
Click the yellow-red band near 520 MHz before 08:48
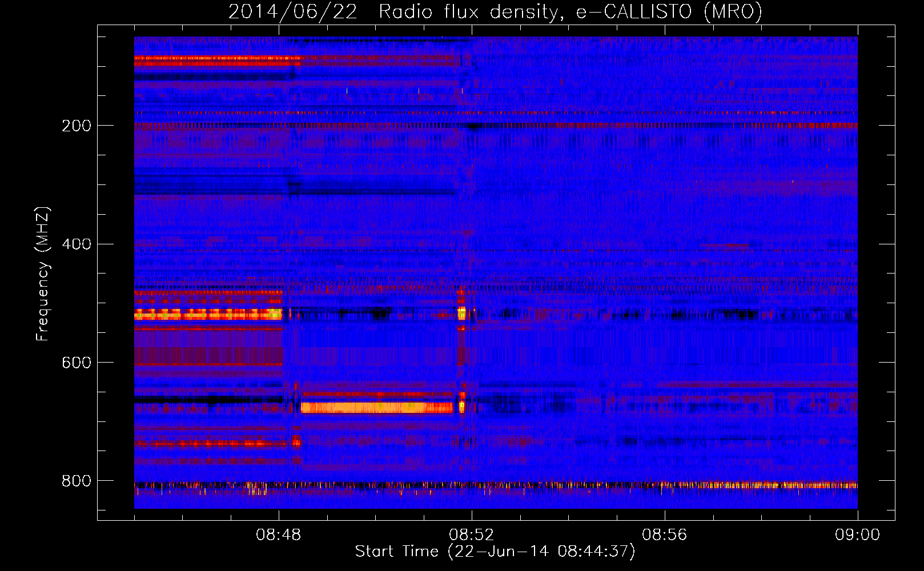tap(208, 314)
